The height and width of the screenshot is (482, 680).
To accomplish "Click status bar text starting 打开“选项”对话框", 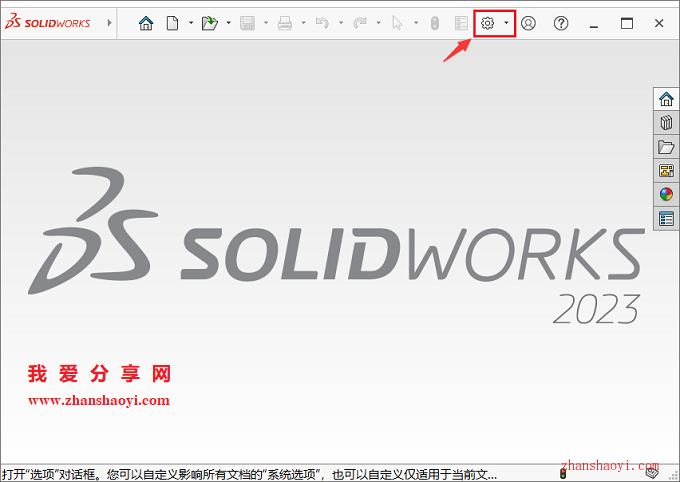I will click(249, 474).
